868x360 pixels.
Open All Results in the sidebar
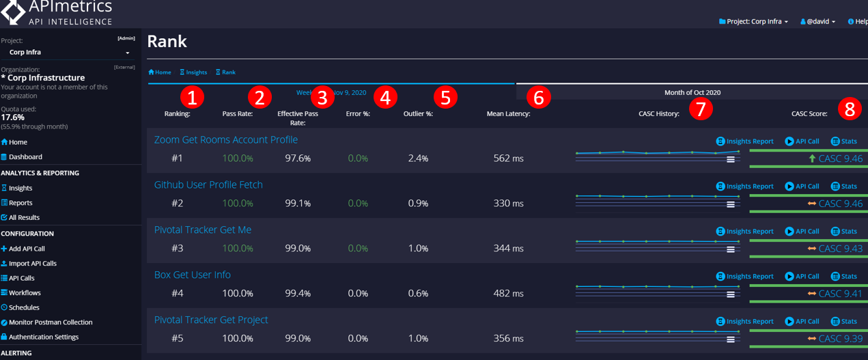(20, 218)
